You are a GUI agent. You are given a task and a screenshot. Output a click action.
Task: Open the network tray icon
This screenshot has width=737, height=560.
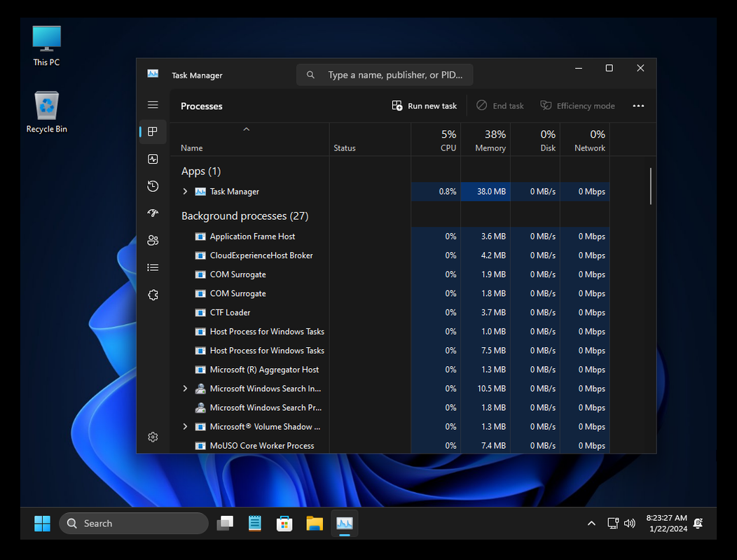click(613, 524)
